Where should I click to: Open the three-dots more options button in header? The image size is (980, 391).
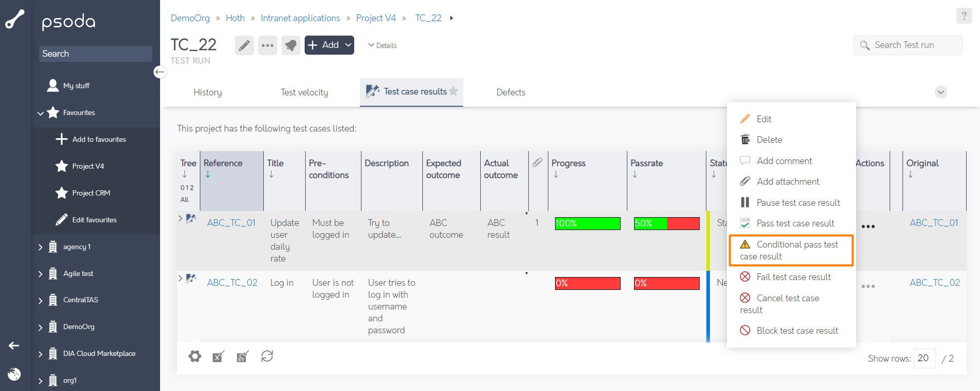267,45
